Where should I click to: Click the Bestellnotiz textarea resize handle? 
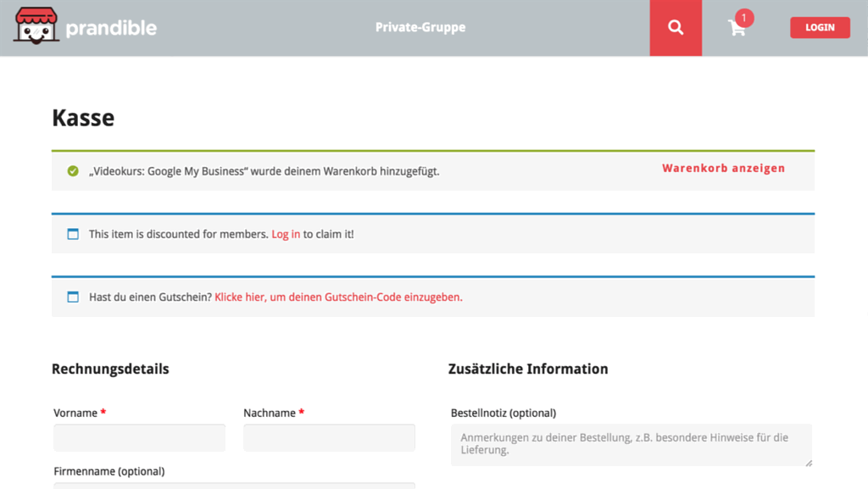808,463
